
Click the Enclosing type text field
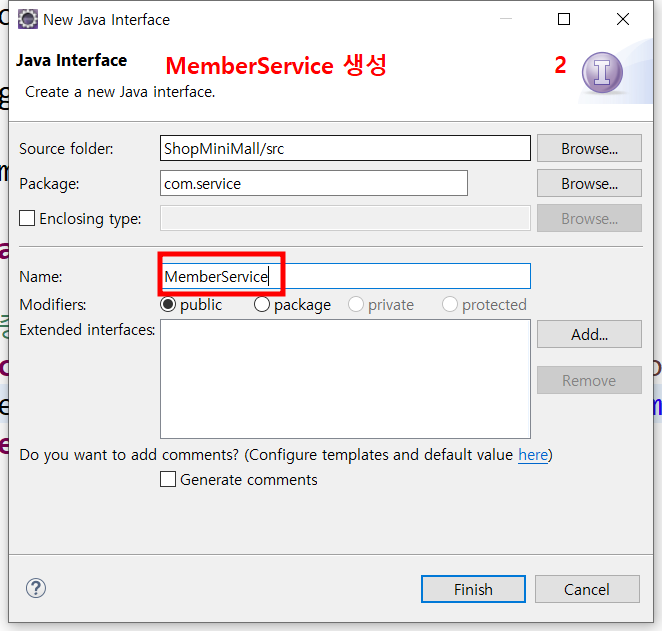(x=345, y=218)
